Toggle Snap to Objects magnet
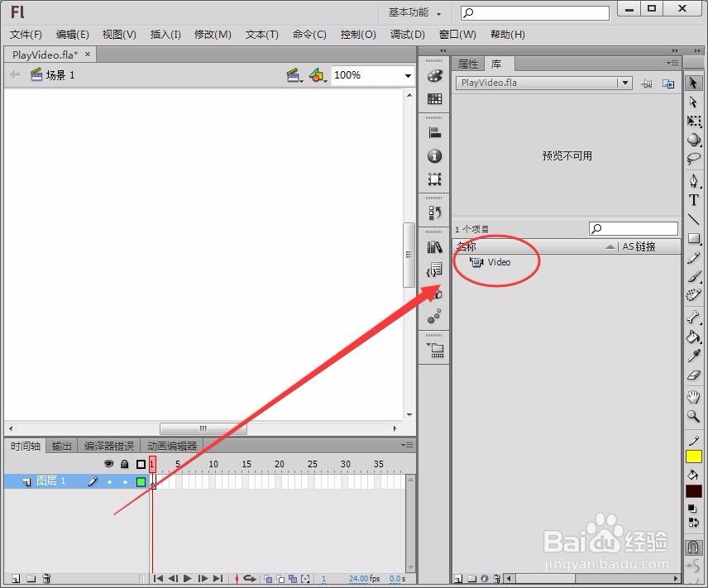 693,547
